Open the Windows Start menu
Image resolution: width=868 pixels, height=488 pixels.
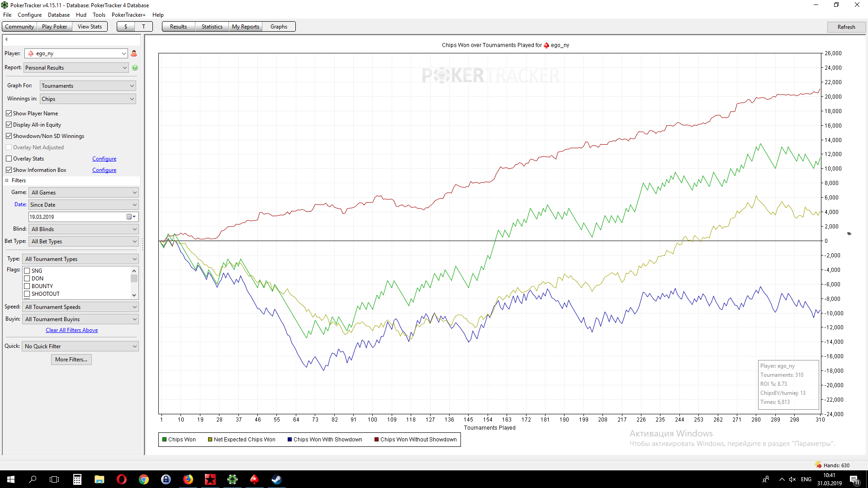11,479
